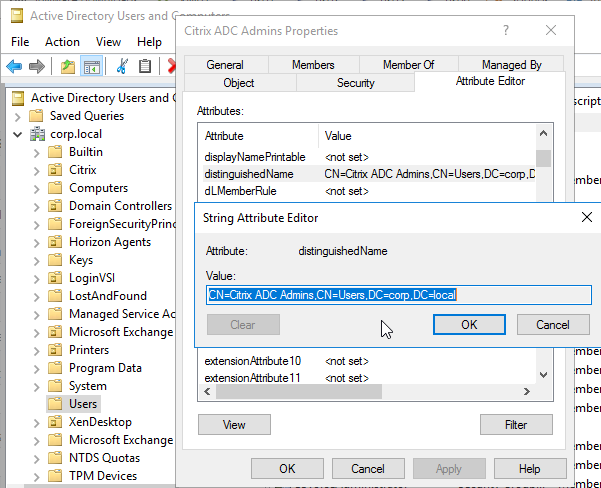601x488 pixels.
Task: Click attribute list scroll right arrow
Action: click(527, 391)
